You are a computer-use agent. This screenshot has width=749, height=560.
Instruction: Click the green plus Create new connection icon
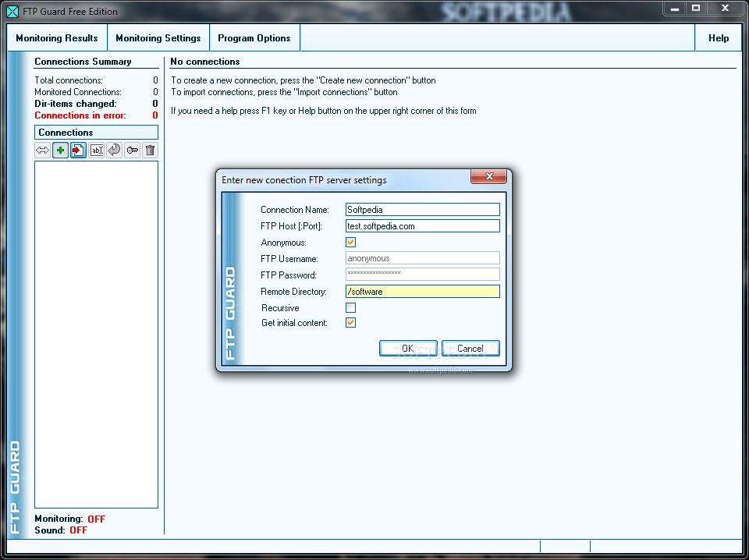click(x=60, y=151)
